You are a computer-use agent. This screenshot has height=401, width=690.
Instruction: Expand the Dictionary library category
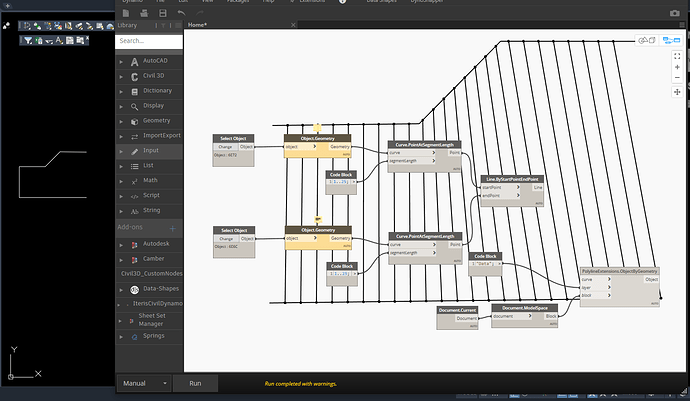point(149,91)
